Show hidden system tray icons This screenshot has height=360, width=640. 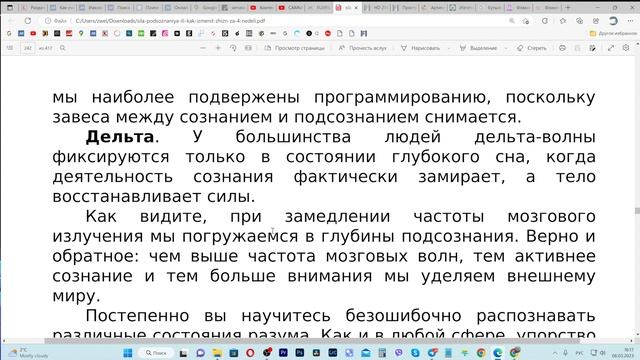click(555, 353)
